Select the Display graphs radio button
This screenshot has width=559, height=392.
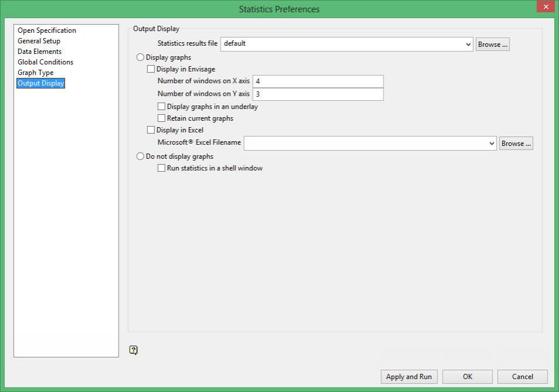coord(140,57)
